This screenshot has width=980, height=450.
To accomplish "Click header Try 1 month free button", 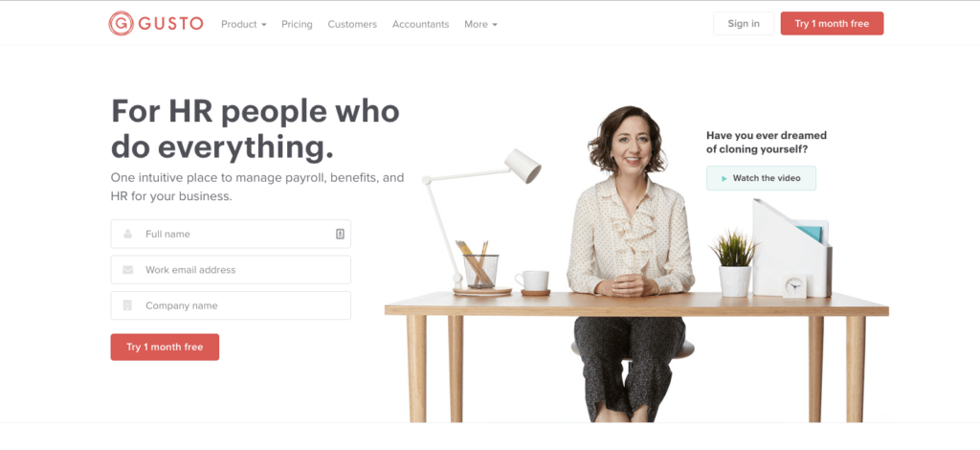I will [832, 24].
